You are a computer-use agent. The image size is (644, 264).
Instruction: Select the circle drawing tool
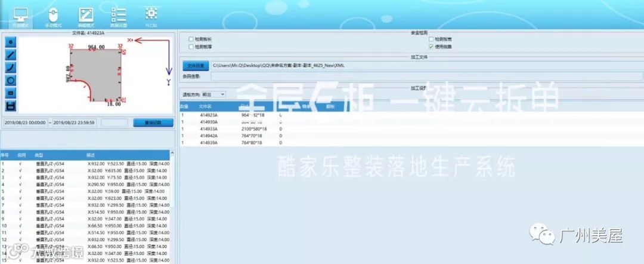click(x=11, y=80)
